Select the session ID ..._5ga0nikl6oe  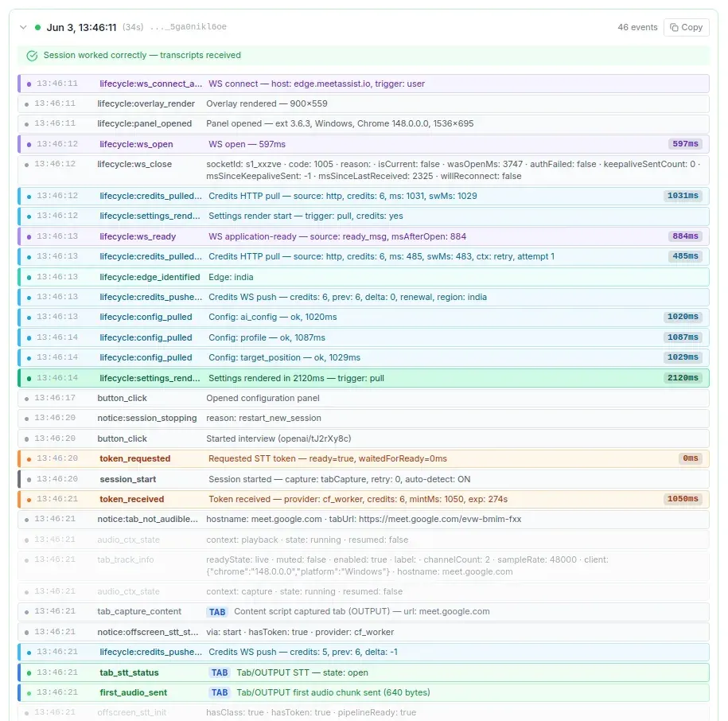point(189,27)
